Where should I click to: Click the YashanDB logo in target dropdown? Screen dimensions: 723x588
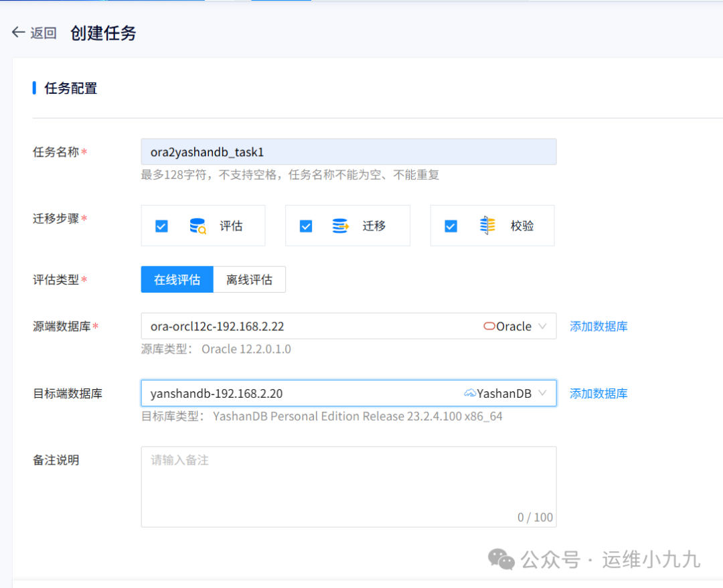tap(470, 393)
